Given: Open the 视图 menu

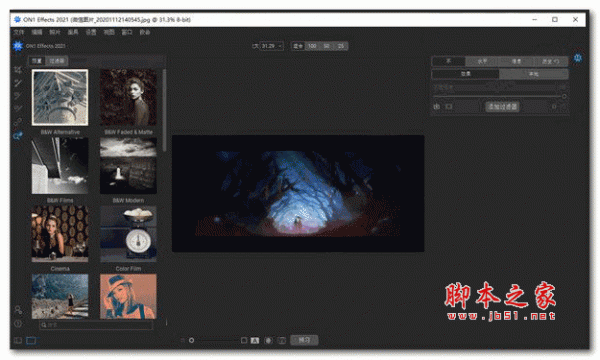Looking at the screenshot, I should (x=109, y=32).
